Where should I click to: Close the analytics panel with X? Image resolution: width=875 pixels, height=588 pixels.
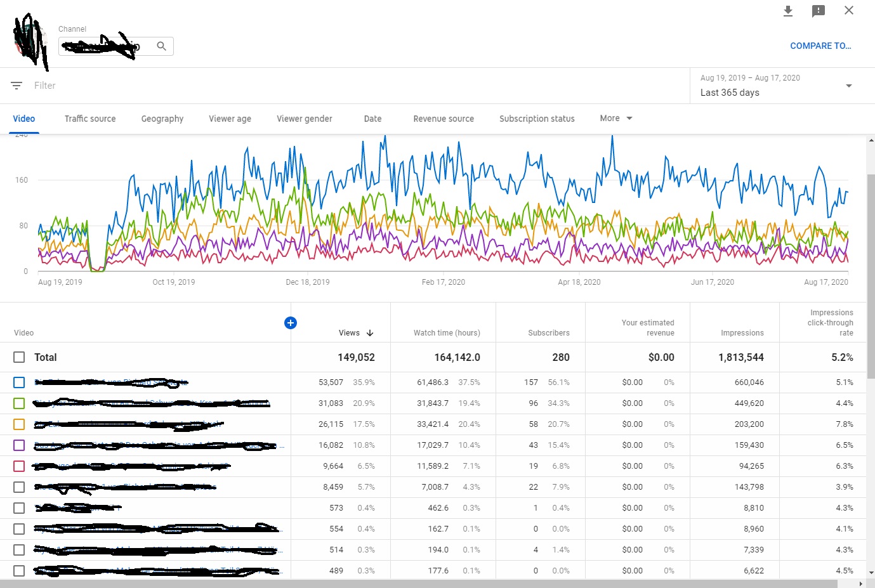(849, 10)
